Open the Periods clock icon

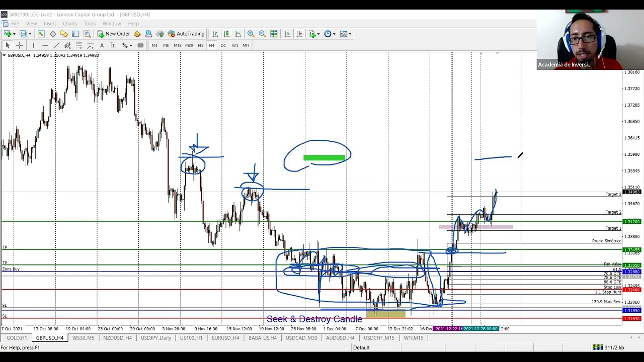click(x=328, y=34)
